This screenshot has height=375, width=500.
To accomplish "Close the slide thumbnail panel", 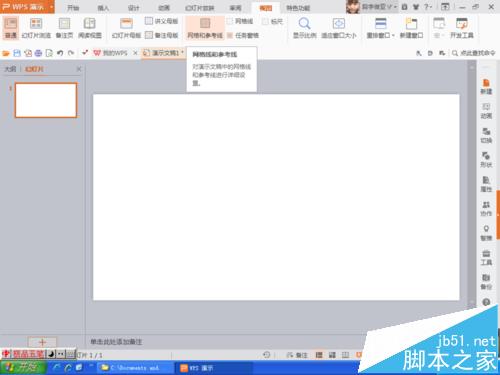I will point(79,69).
